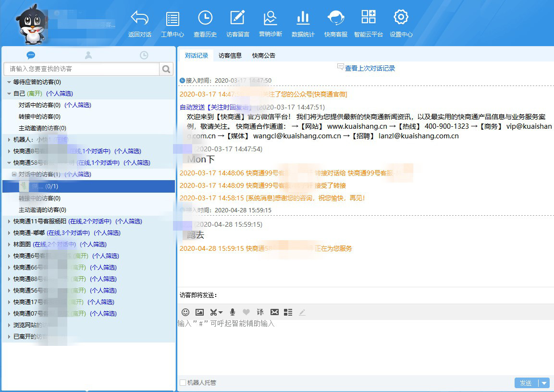The height and width of the screenshot is (392, 554).
Task: Collapse the 等待应答的访客 group
Action: click(x=9, y=82)
